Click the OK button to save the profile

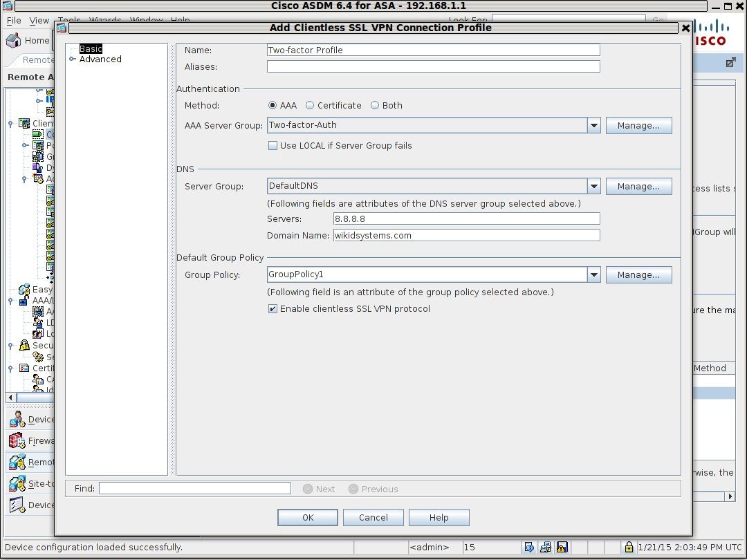tap(307, 516)
